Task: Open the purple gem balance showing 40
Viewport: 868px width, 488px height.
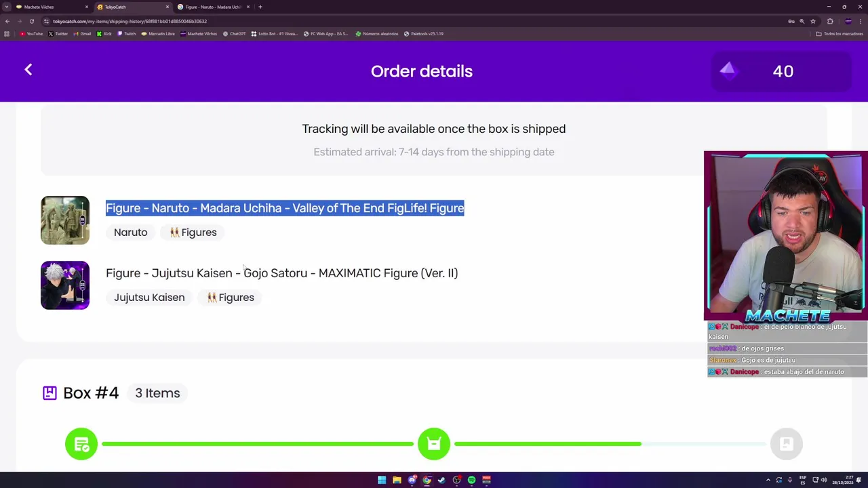Action: 781,71
